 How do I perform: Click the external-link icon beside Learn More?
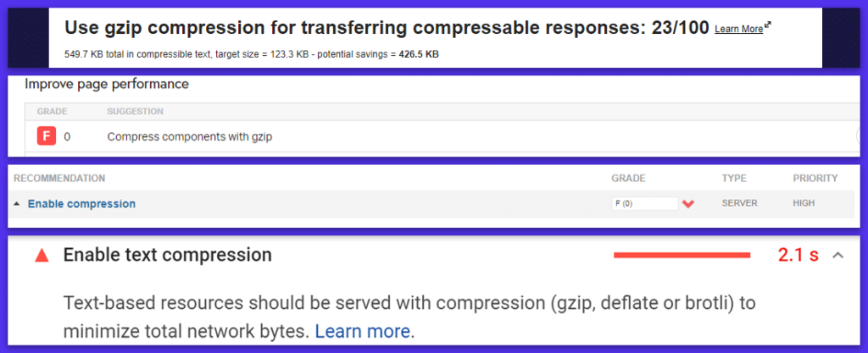(768, 26)
